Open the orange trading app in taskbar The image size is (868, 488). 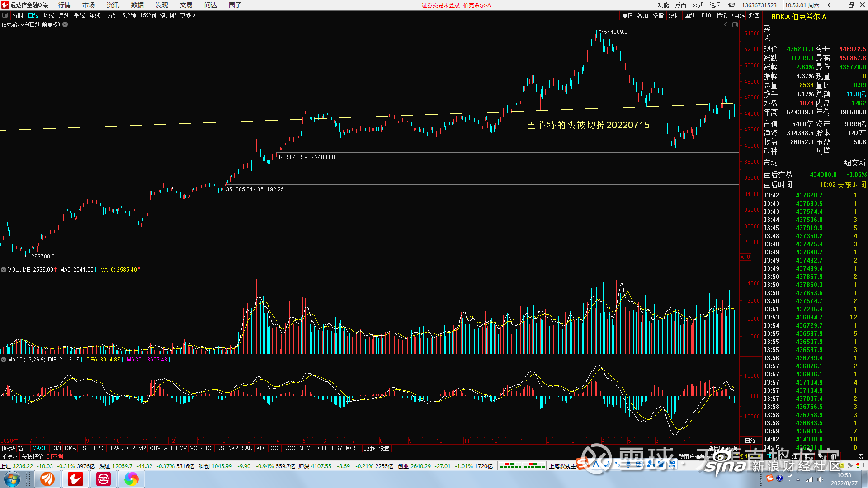pyautogui.click(x=47, y=479)
